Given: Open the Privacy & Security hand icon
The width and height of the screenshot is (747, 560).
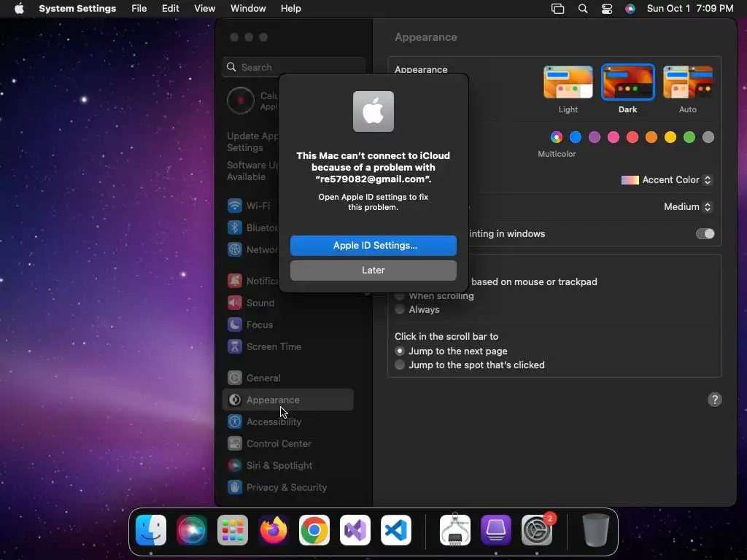Looking at the screenshot, I should coord(234,488).
